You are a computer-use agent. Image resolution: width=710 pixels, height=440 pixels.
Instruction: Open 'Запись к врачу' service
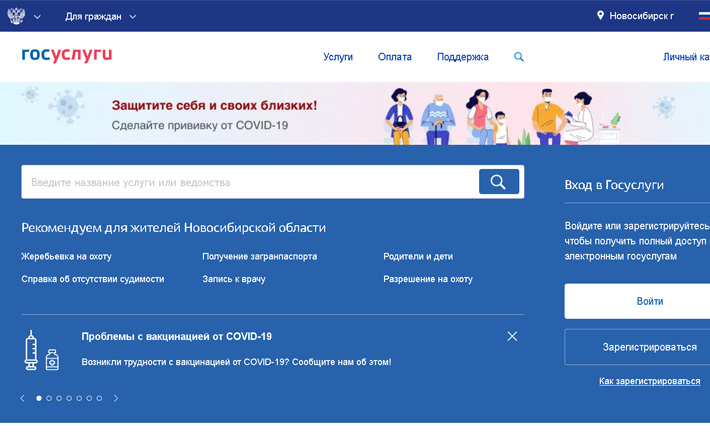coord(234,279)
